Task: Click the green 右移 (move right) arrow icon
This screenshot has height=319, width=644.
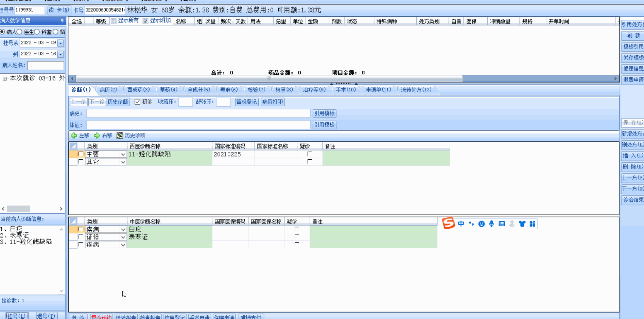Action: (x=97, y=136)
